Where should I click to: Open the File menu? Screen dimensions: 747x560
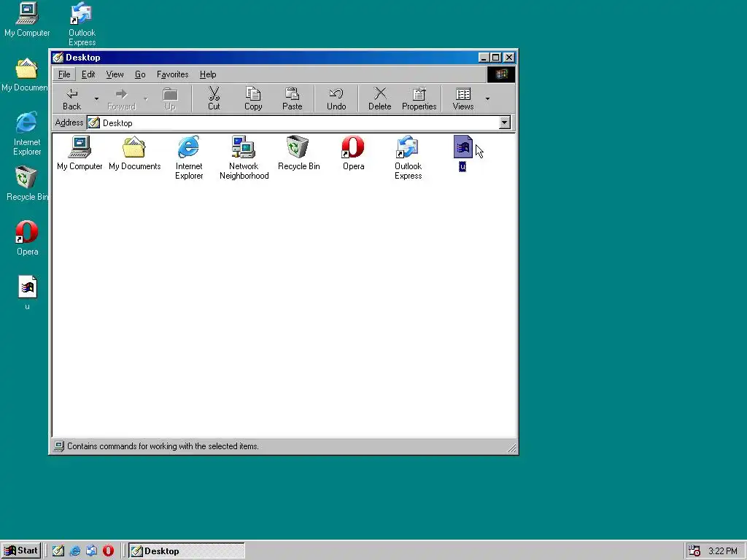tap(64, 74)
